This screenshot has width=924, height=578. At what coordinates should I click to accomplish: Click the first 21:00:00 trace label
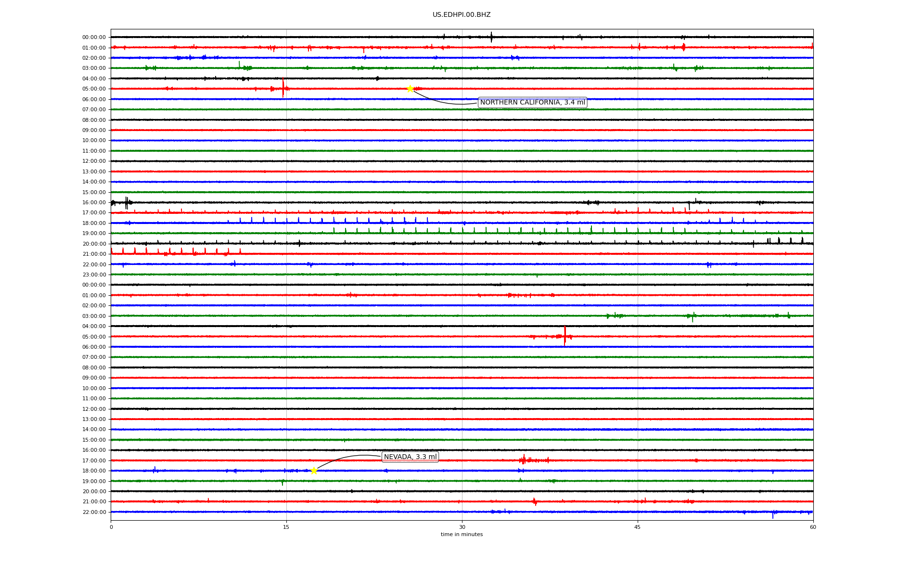[94, 254]
